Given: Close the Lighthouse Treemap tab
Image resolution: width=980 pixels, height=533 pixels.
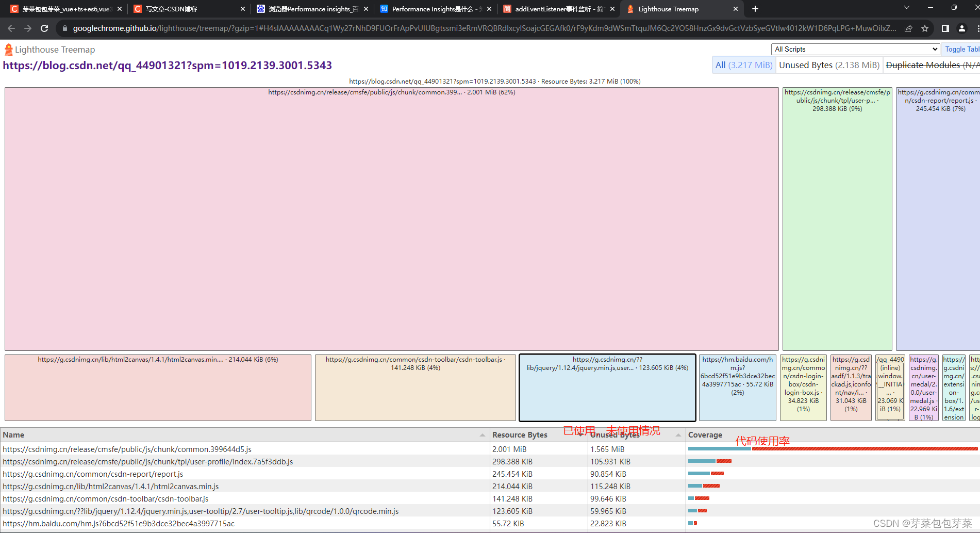Looking at the screenshot, I should (735, 9).
